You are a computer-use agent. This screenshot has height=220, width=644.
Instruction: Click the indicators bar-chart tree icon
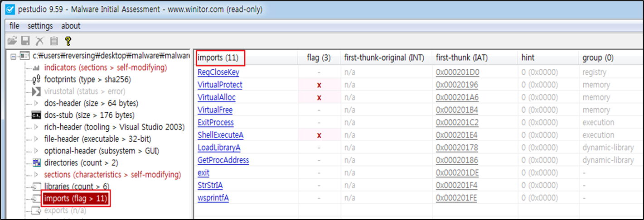coord(37,68)
